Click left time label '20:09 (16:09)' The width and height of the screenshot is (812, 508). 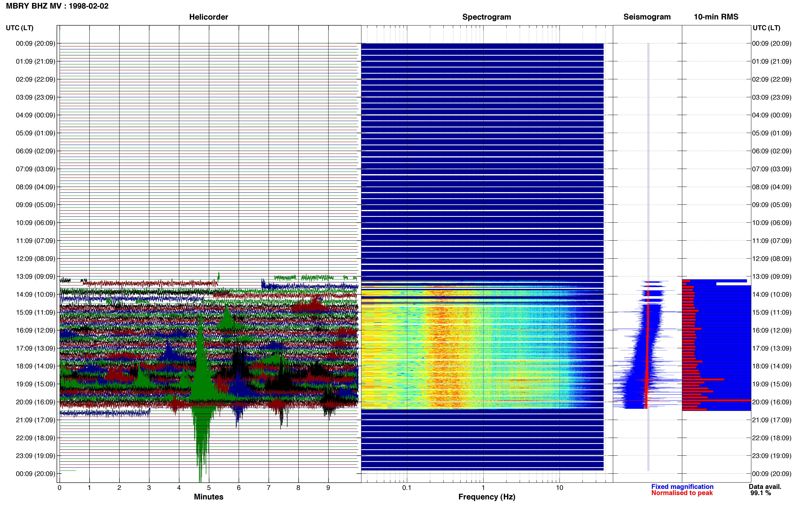36,402
